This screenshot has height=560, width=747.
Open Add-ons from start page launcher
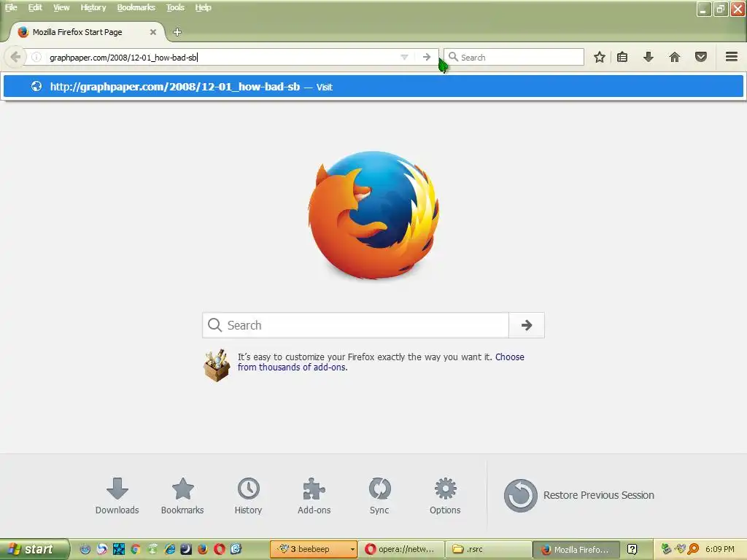[x=314, y=496]
